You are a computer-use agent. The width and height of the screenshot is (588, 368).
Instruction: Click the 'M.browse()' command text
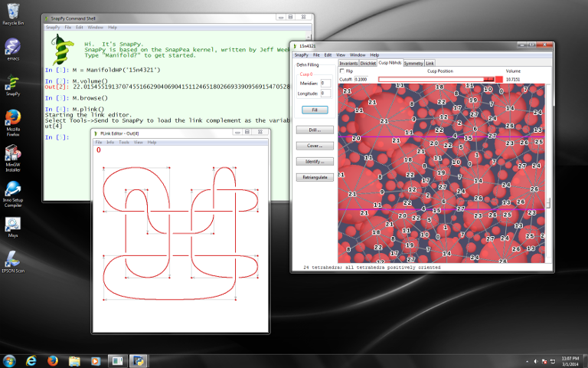point(90,98)
